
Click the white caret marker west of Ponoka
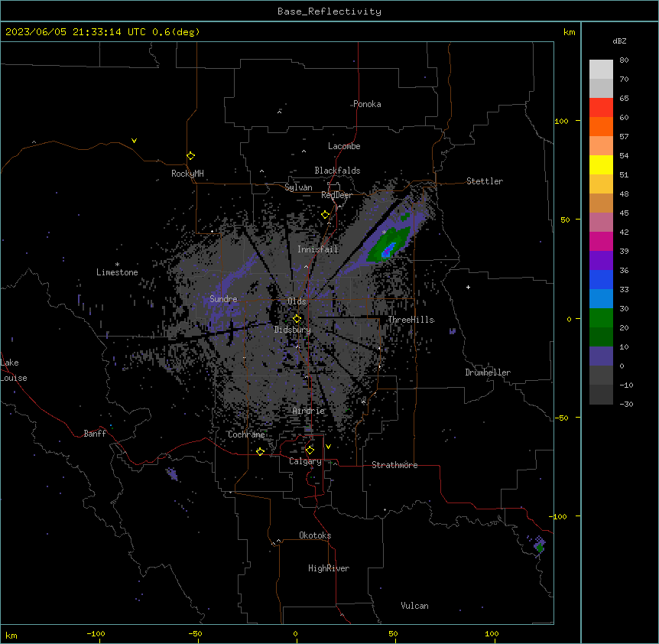coord(280,112)
